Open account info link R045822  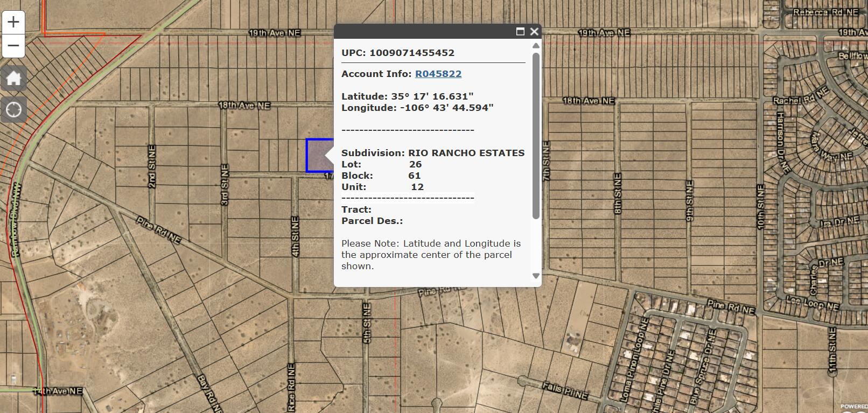click(438, 74)
